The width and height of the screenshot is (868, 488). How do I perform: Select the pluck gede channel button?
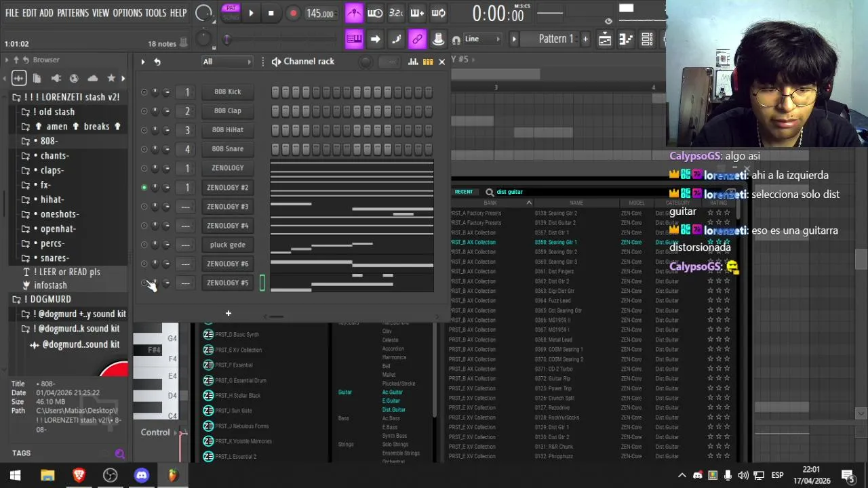point(228,245)
